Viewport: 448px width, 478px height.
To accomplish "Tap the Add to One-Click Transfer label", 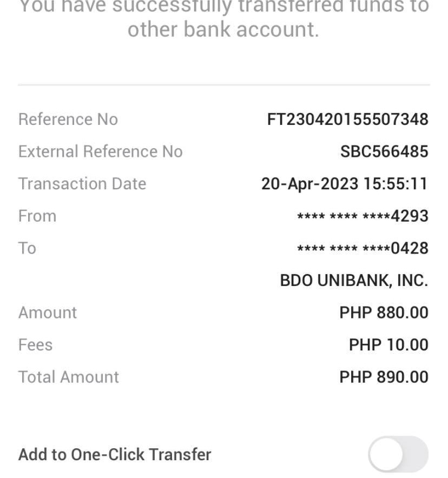I will click(115, 454).
